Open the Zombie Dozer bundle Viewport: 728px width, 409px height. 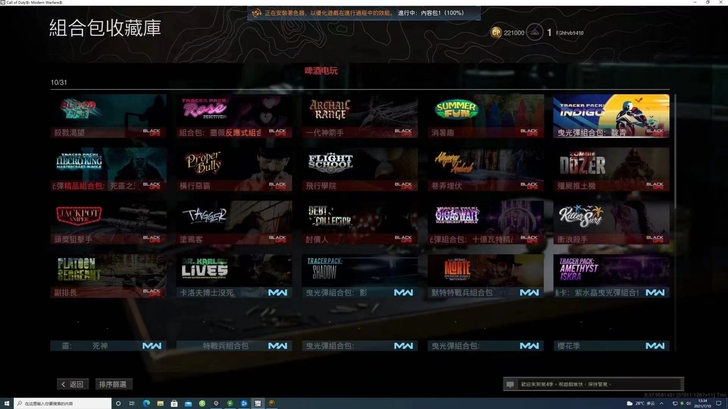pyautogui.click(x=611, y=169)
